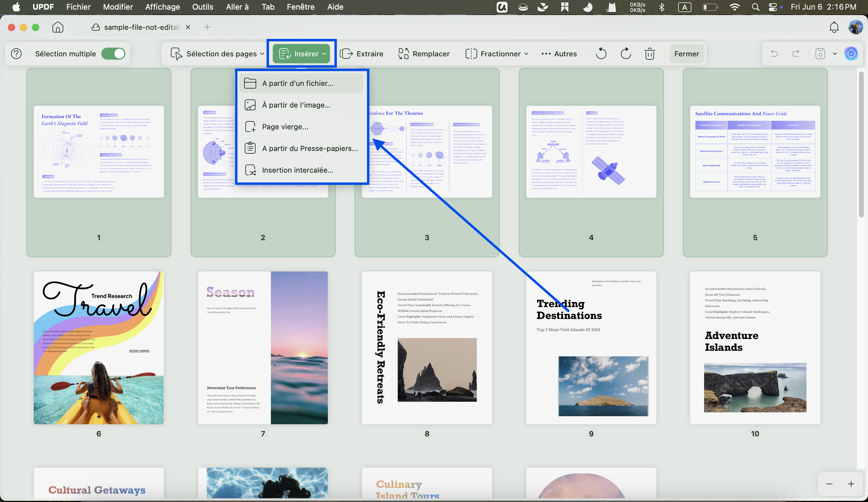Choose Insertion intercalée option
The width and height of the screenshot is (868, 502).
(301, 170)
